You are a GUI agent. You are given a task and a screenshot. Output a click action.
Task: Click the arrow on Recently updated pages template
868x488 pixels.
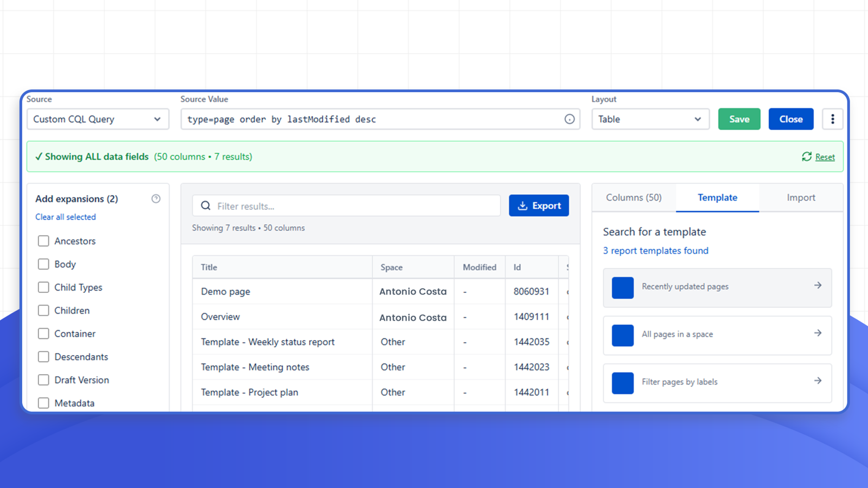[818, 285]
